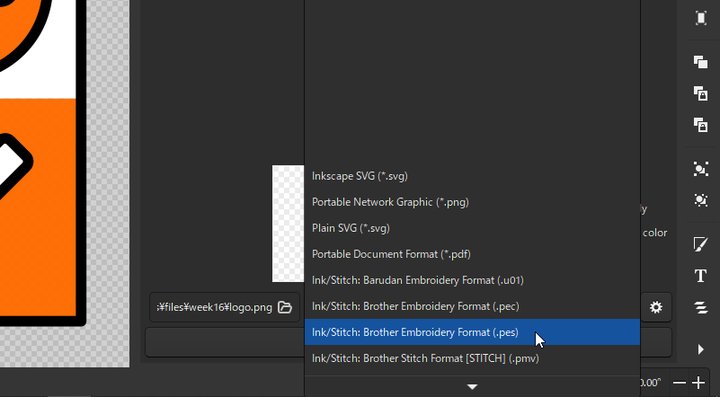Screen dimensions: 720x397
Task: Click the export preview thumbnail
Action: coord(288,224)
